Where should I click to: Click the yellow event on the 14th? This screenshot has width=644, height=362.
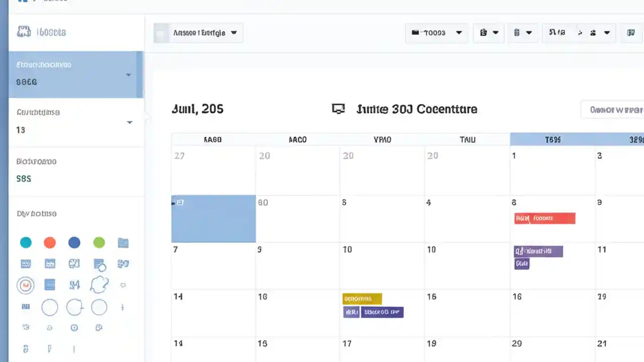coord(361,299)
